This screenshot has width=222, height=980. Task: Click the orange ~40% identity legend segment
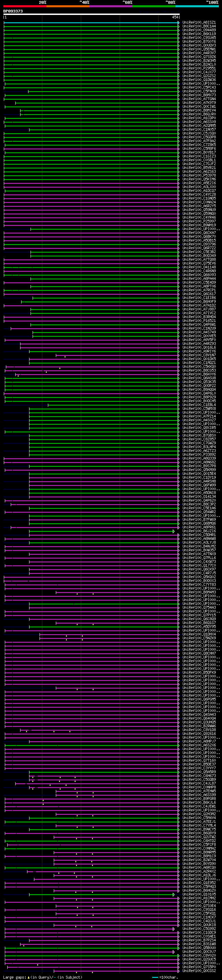coord(68,6)
